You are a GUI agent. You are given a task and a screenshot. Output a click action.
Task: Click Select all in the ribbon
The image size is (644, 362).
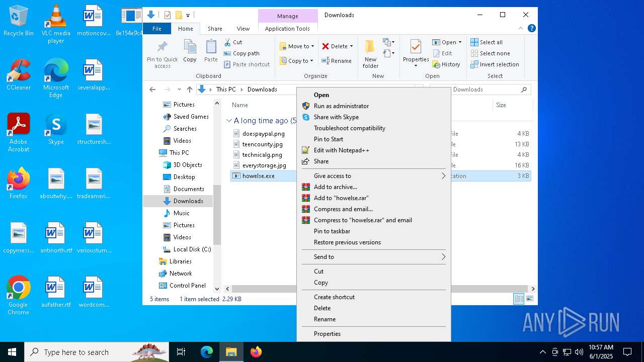(x=487, y=42)
